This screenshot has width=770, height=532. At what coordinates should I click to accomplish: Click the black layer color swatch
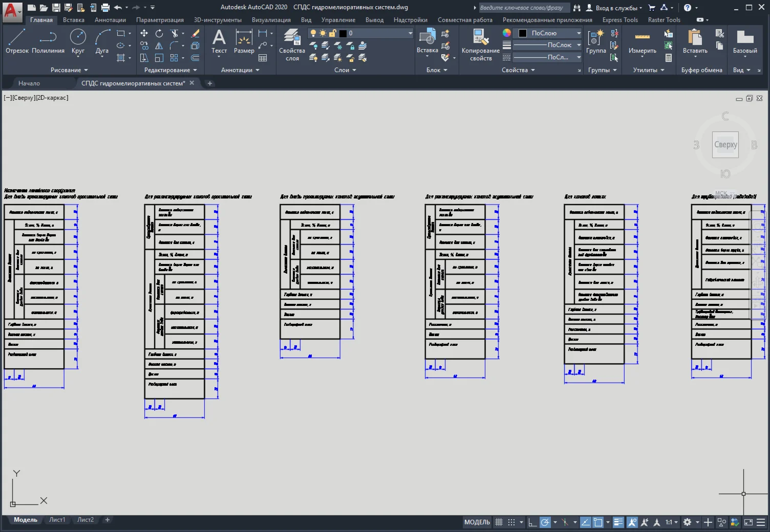click(x=343, y=33)
